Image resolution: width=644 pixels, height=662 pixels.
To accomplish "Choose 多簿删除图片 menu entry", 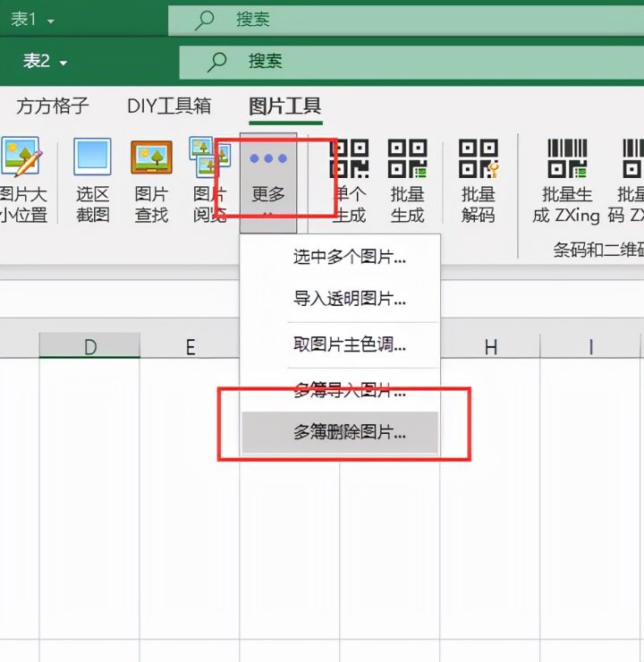I will pos(340,432).
